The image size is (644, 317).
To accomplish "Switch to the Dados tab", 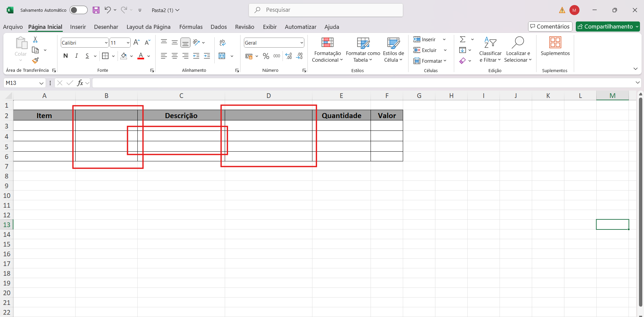I will [219, 27].
